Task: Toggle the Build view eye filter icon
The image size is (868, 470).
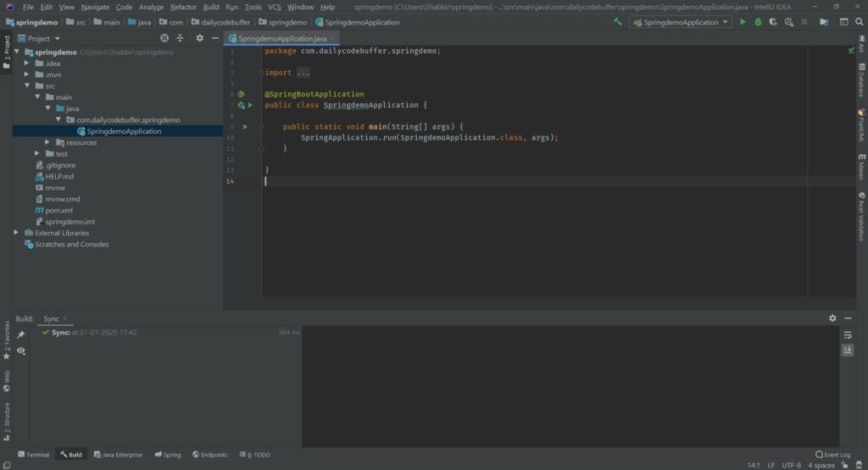Action: (x=21, y=351)
